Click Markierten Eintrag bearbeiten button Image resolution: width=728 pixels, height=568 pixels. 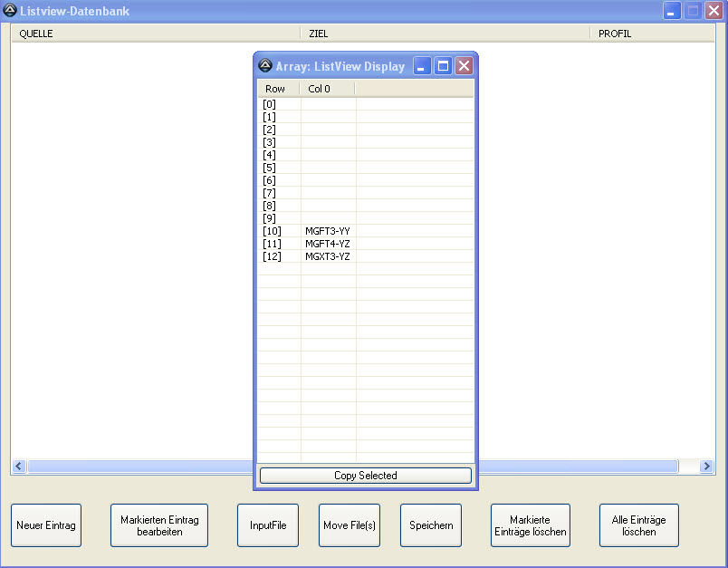pos(159,525)
